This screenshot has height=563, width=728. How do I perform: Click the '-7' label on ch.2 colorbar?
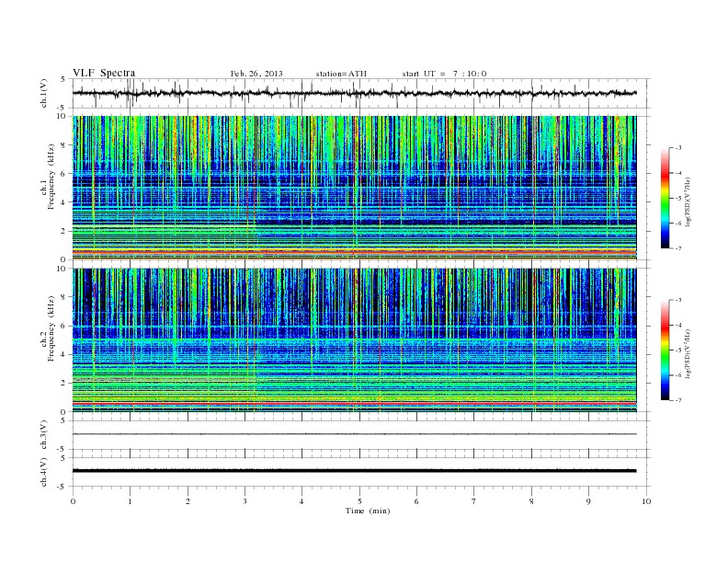677,400
